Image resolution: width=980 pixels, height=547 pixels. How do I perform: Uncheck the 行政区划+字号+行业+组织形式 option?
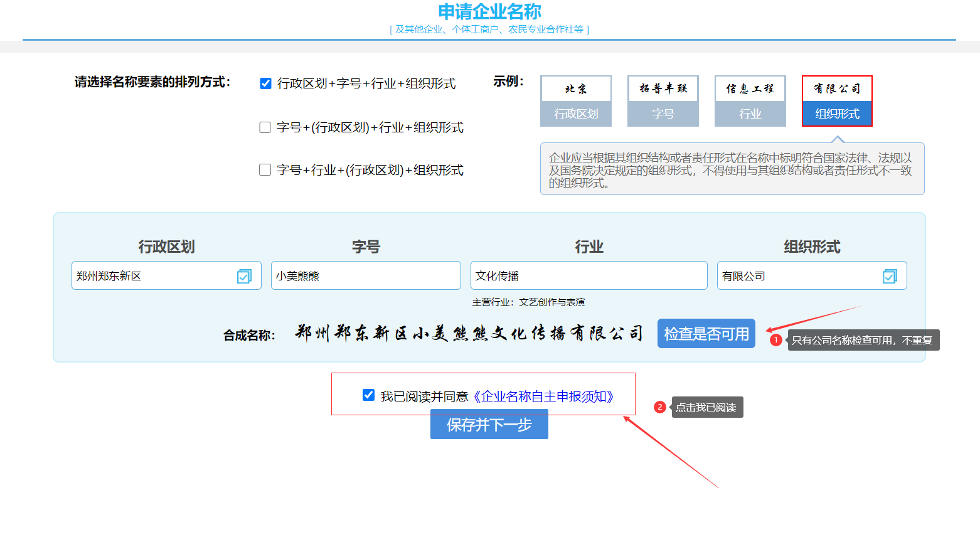(x=265, y=83)
